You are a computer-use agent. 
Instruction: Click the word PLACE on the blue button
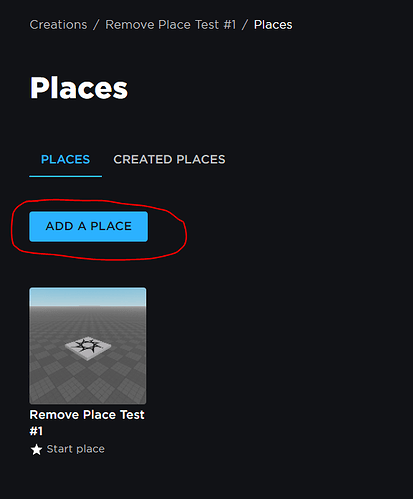point(111,226)
